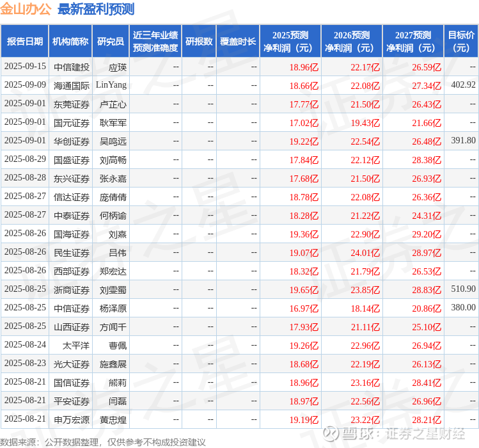Click the 目标价 column header
The image size is (479, 448).
click(461, 42)
